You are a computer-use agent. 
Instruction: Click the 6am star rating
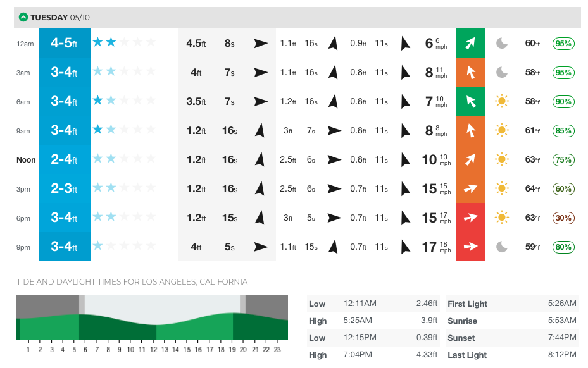(124, 101)
